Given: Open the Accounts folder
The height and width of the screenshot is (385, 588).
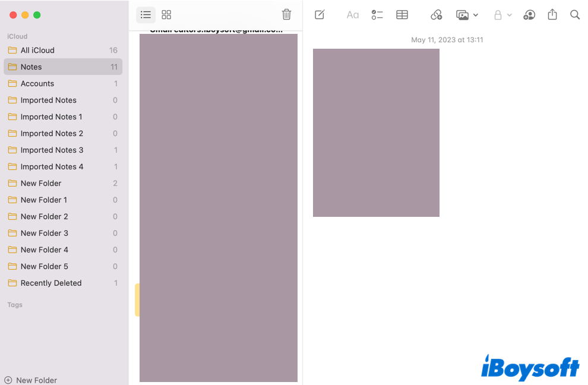Looking at the screenshot, I should click(x=37, y=84).
